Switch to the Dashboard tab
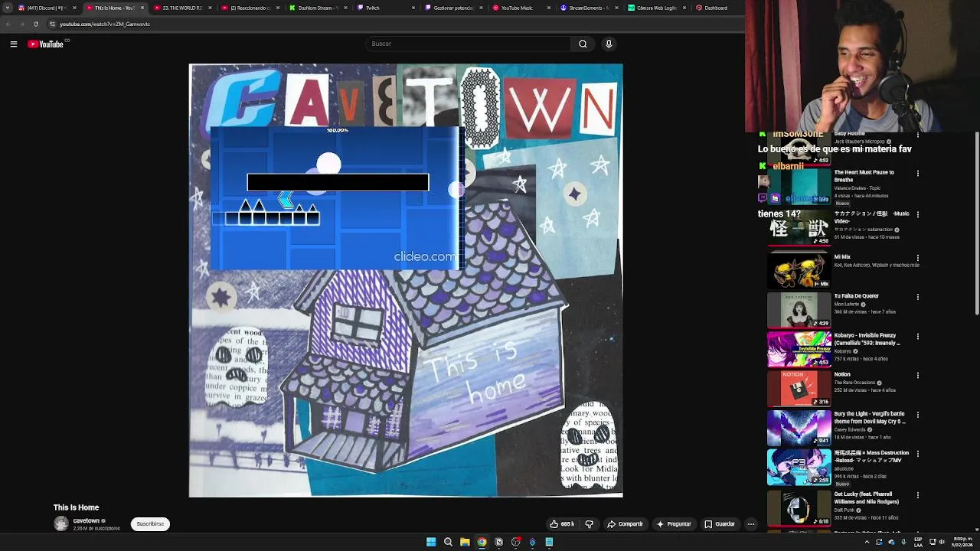This screenshot has height=551, width=980. 716,8
